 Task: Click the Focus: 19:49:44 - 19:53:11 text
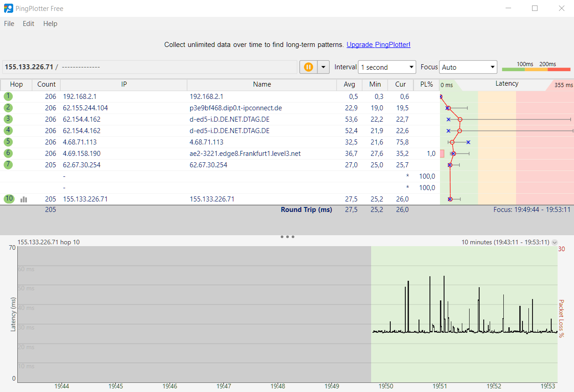[532, 210]
